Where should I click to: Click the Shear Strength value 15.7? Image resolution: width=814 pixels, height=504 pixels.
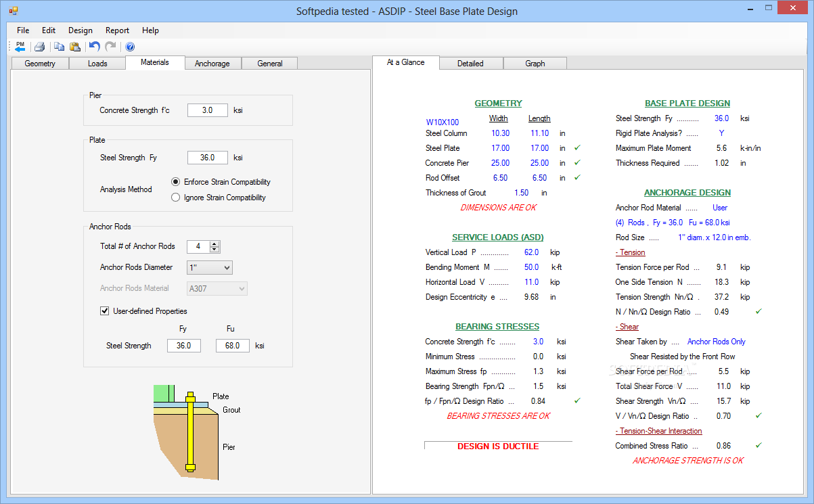click(x=723, y=401)
